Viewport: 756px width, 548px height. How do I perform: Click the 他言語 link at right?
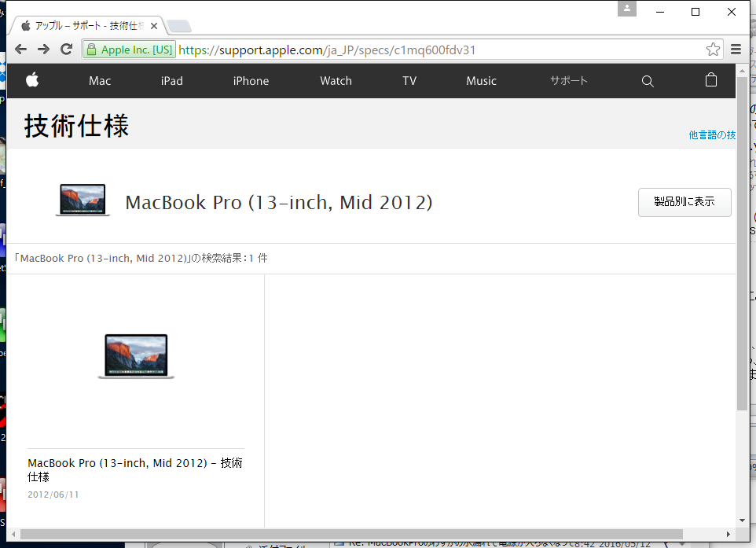pos(712,135)
